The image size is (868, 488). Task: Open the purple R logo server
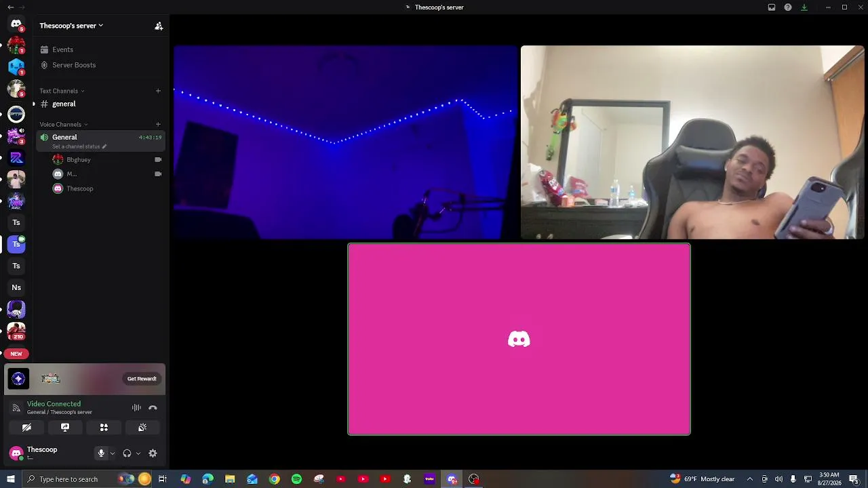16,157
